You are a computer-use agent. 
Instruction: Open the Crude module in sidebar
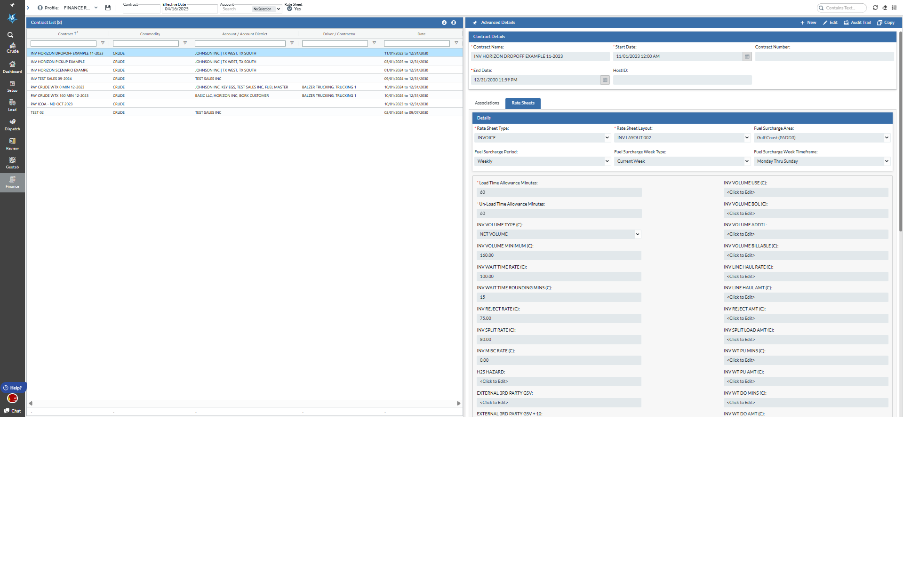click(12, 48)
